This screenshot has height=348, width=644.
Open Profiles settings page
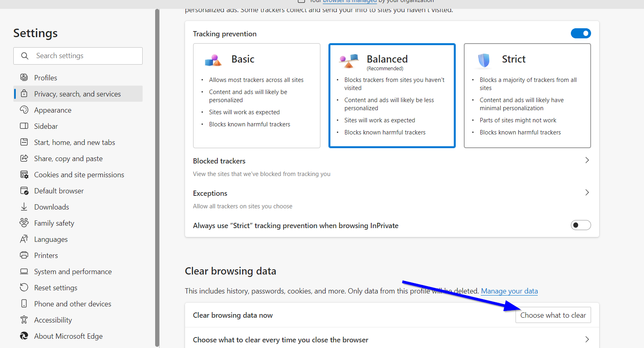pyautogui.click(x=78, y=78)
